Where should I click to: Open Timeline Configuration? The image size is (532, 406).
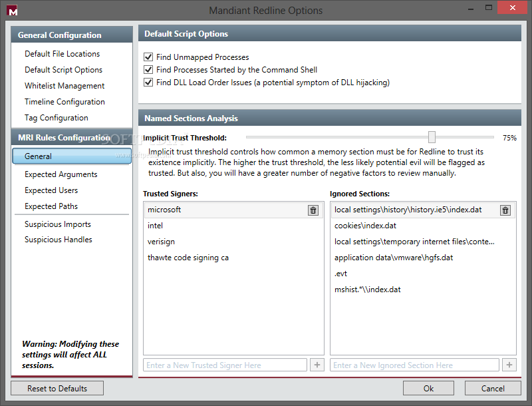point(65,101)
